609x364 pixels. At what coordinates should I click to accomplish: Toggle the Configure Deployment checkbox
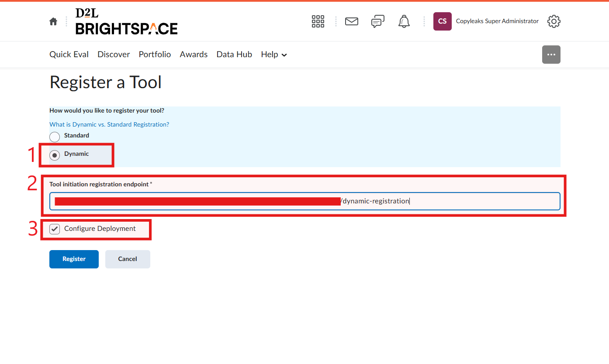pyautogui.click(x=55, y=229)
